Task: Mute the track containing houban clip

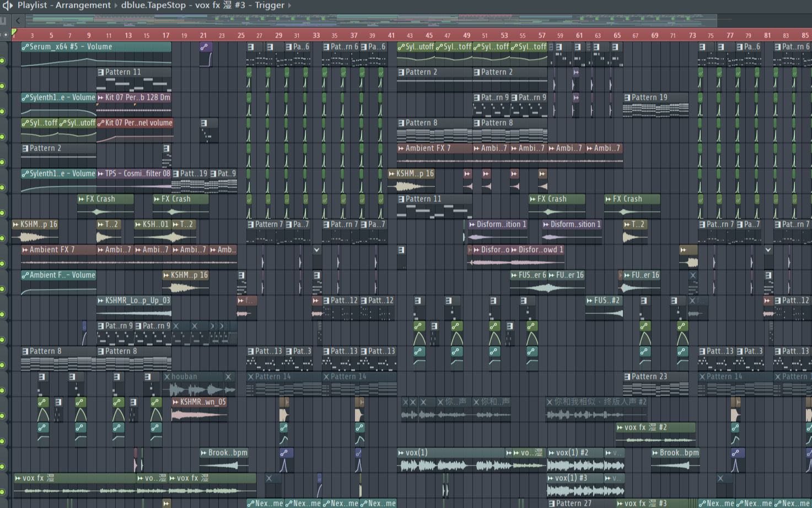Action: click(x=3, y=390)
